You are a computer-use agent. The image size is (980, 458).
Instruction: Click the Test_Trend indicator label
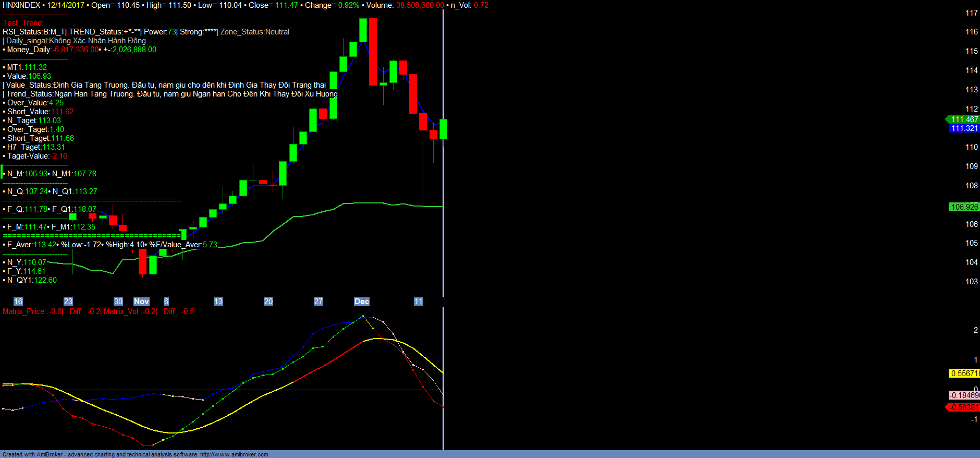click(x=23, y=23)
